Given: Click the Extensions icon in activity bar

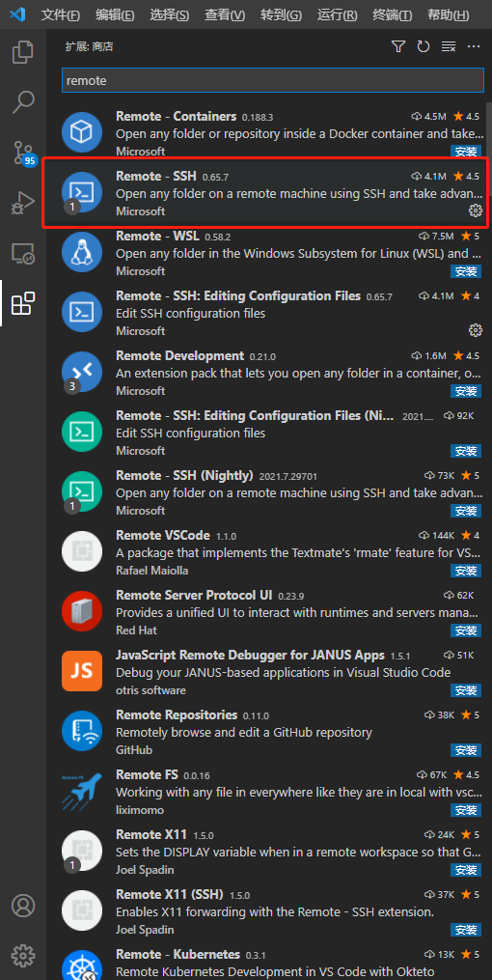Looking at the screenshot, I should (x=23, y=303).
